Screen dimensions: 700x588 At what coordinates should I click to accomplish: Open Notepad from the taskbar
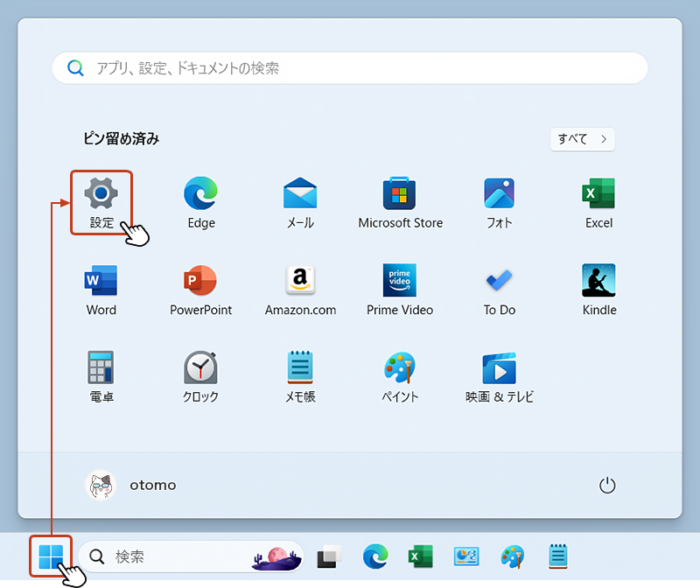click(558, 556)
